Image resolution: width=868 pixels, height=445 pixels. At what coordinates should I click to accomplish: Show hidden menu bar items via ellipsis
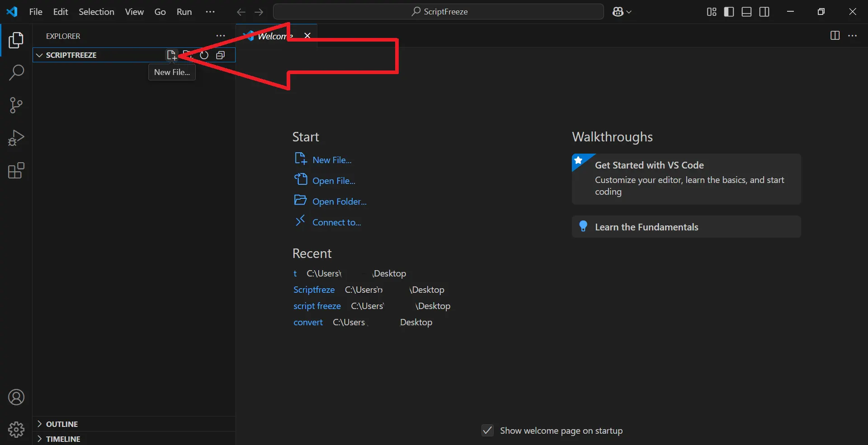pos(210,12)
